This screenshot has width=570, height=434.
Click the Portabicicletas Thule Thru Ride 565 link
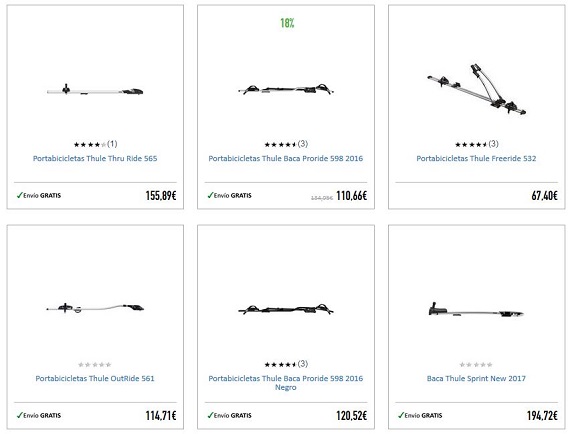95,158
